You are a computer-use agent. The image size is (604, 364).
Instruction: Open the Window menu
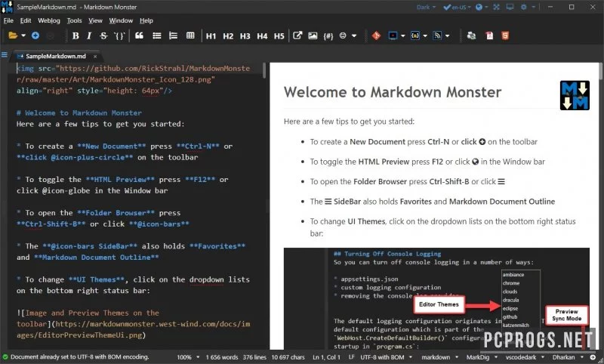coord(121,20)
